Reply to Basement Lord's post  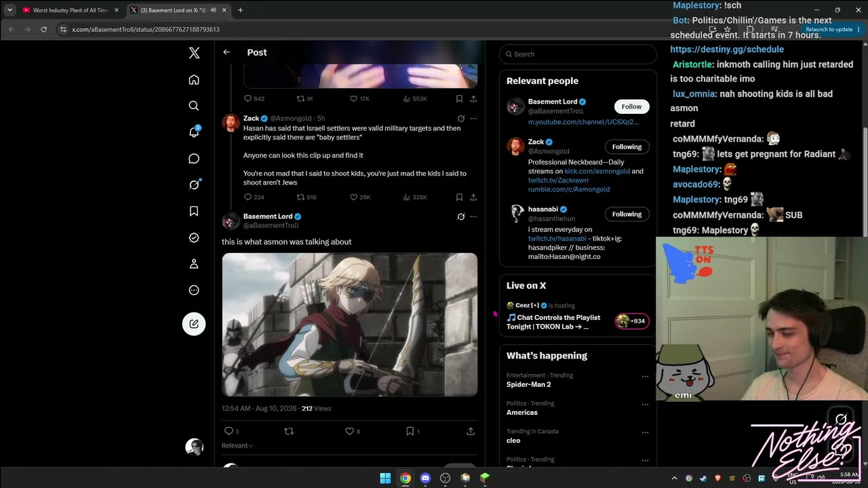(x=231, y=431)
